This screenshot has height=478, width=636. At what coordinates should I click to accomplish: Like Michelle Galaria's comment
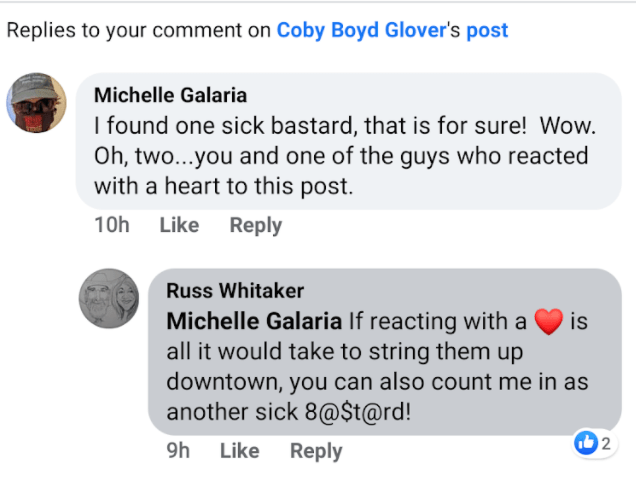[179, 226]
